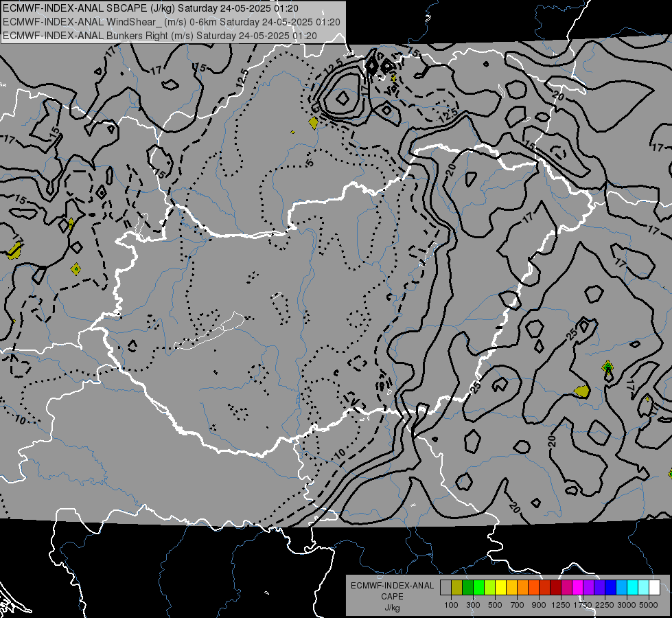Select the pale cyan swatch left of 5000
The height and width of the screenshot is (618, 672).
[x=643, y=588]
